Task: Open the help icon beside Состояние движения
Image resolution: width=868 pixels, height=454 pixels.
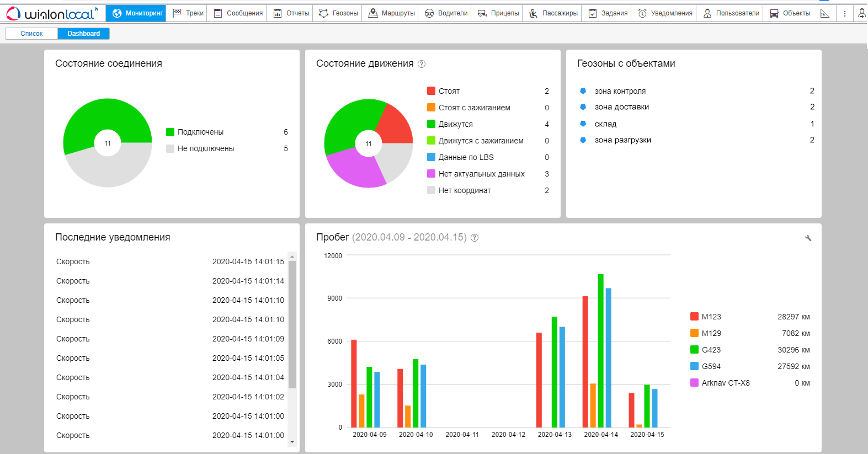Action: pyautogui.click(x=422, y=64)
